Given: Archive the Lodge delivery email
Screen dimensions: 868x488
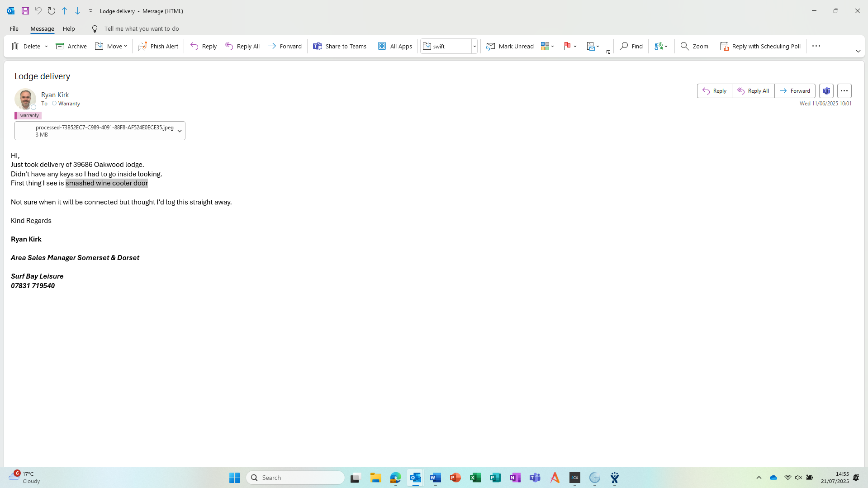Looking at the screenshot, I should [71, 46].
